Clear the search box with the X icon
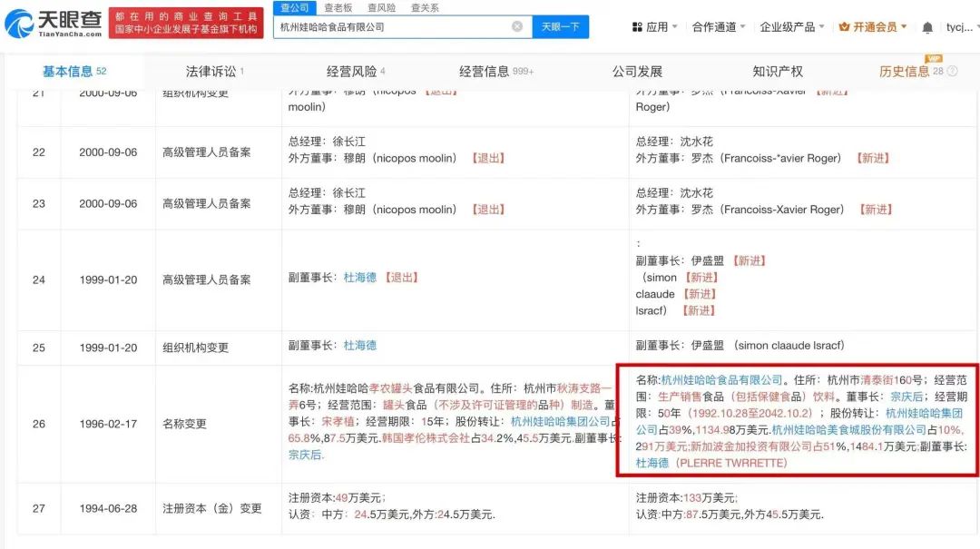The image size is (980, 549). pos(517,26)
